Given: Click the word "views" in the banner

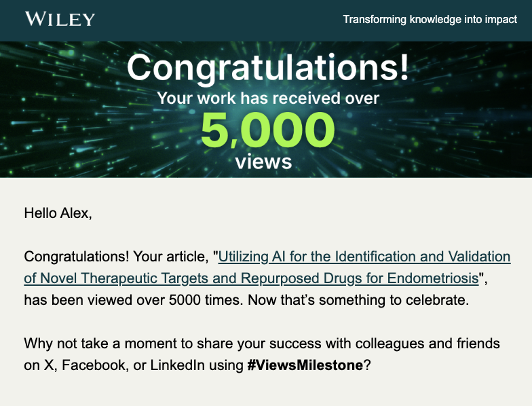Looking at the screenshot, I should [263, 162].
